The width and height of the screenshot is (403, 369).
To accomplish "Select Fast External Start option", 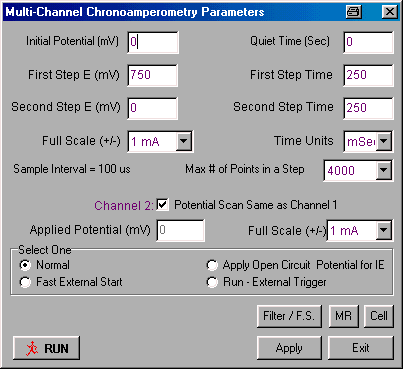I will click(x=25, y=282).
